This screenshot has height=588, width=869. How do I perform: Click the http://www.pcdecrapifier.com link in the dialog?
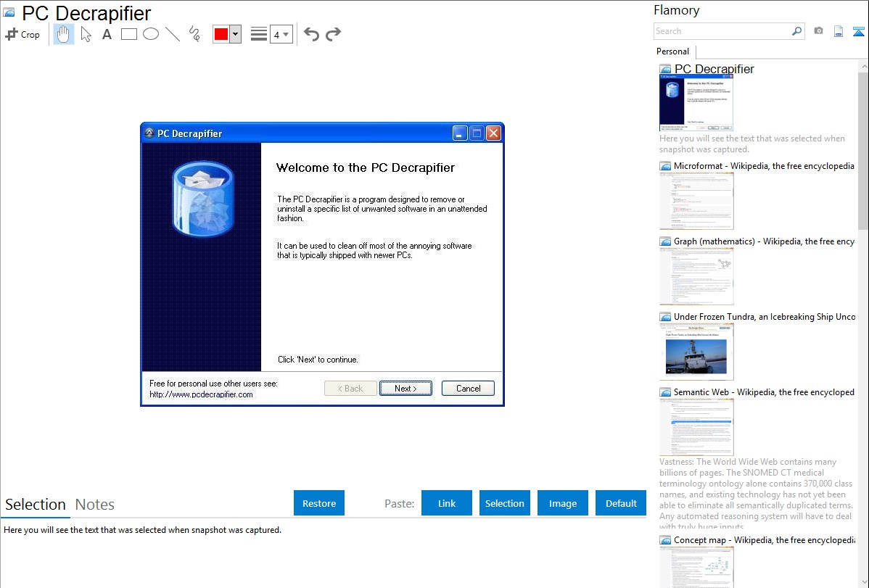pyautogui.click(x=201, y=394)
